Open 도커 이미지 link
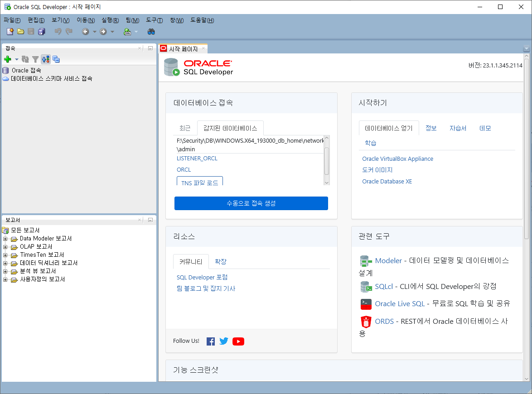Viewport: 532px width, 394px height. (377, 170)
